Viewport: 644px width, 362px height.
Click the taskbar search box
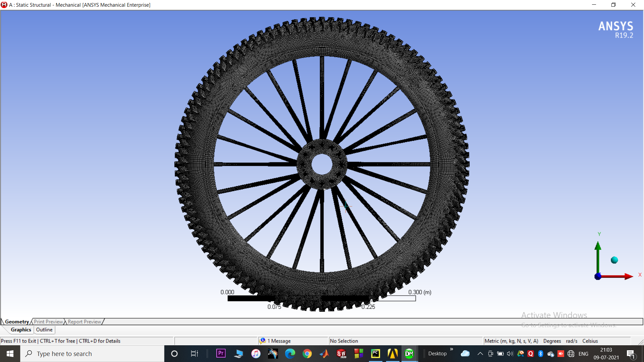pos(92,354)
